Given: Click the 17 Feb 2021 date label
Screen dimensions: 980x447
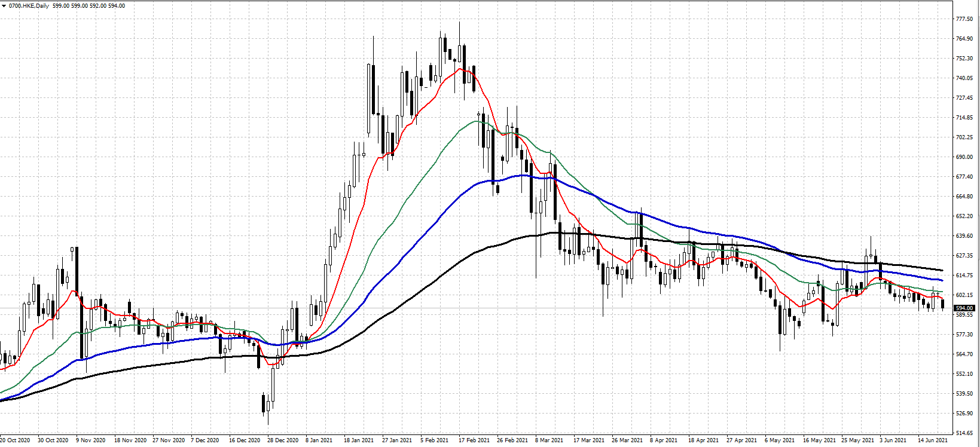Looking at the screenshot, I should tap(474, 440).
